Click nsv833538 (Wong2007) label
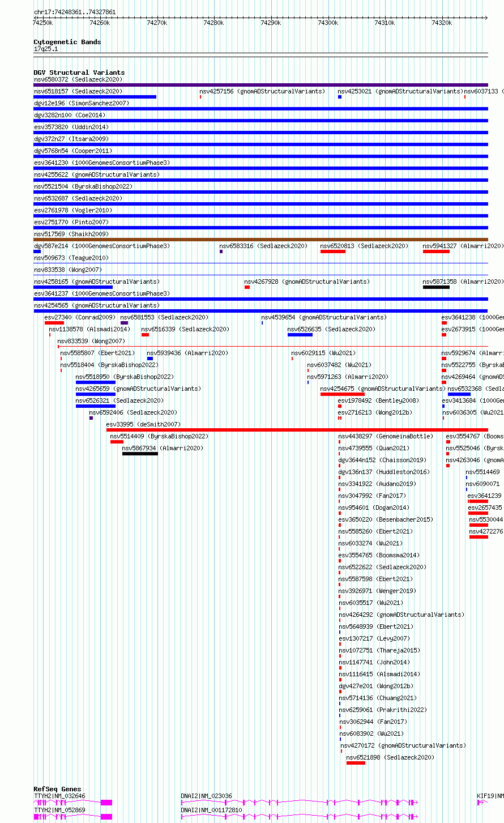 pos(68,270)
